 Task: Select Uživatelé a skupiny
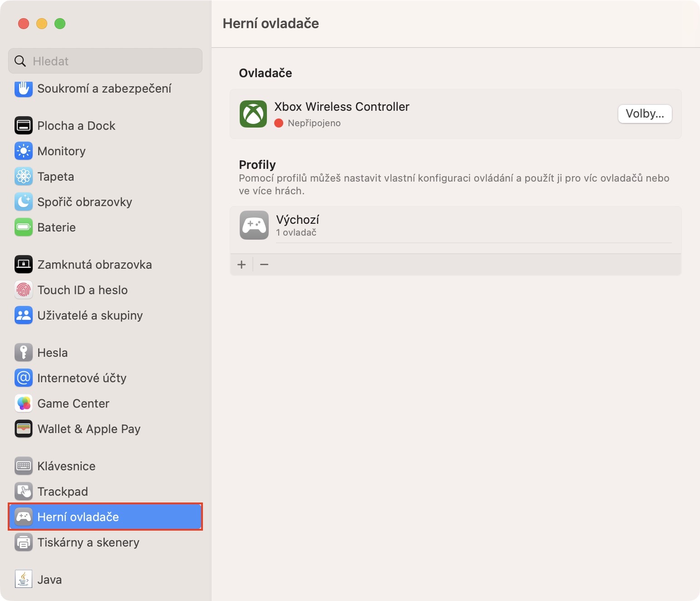[90, 315]
